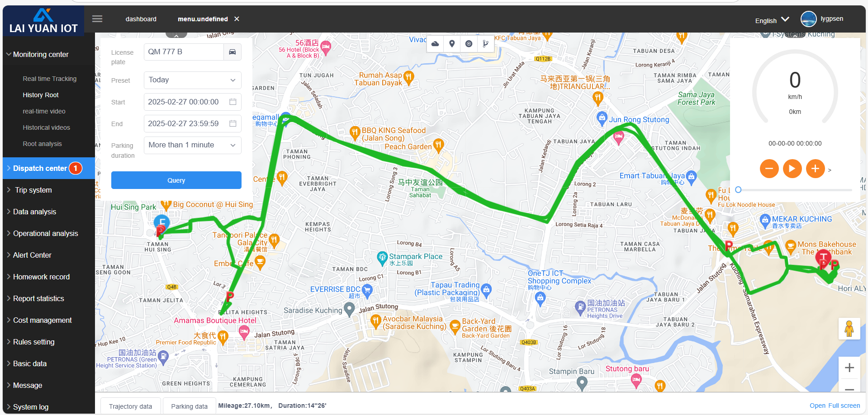Click the cloud icon in map toolbar
Screen dimensions: 868x415
pyautogui.click(x=435, y=44)
